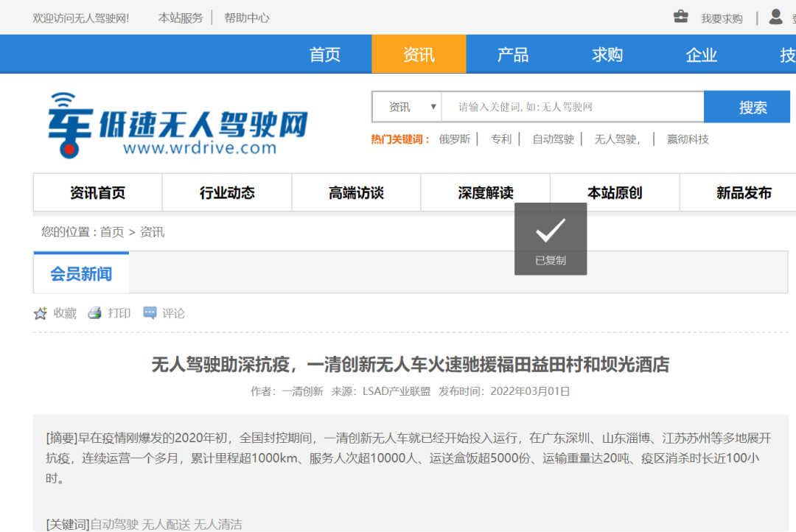Image resolution: width=796 pixels, height=532 pixels.
Task: Click the printer icon for 打印
Action: click(94, 313)
